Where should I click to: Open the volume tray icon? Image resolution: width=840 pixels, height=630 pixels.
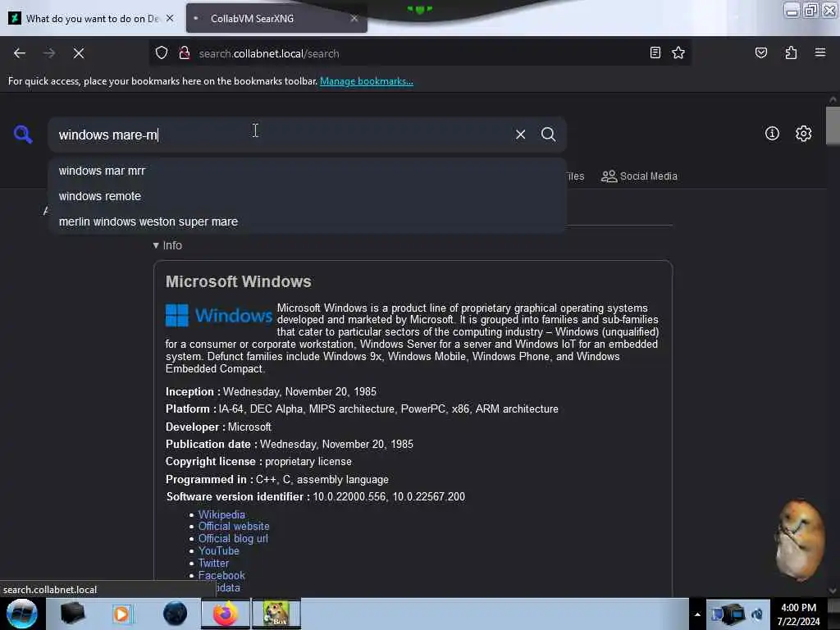(757, 614)
